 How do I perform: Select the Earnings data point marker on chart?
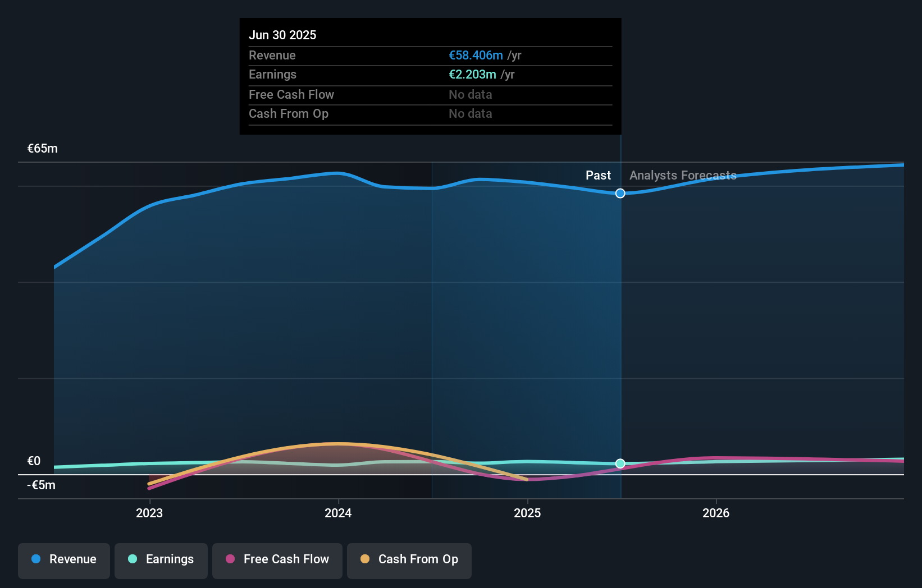(x=620, y=463)
